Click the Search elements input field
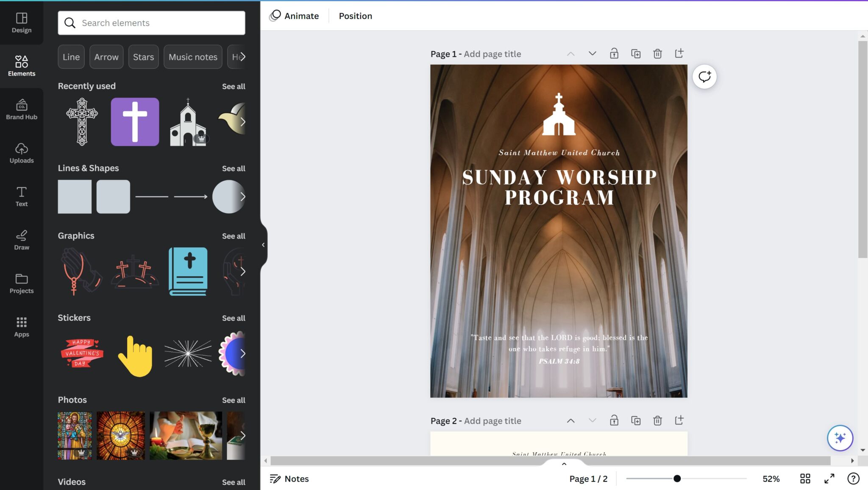 tap(151, 23)
